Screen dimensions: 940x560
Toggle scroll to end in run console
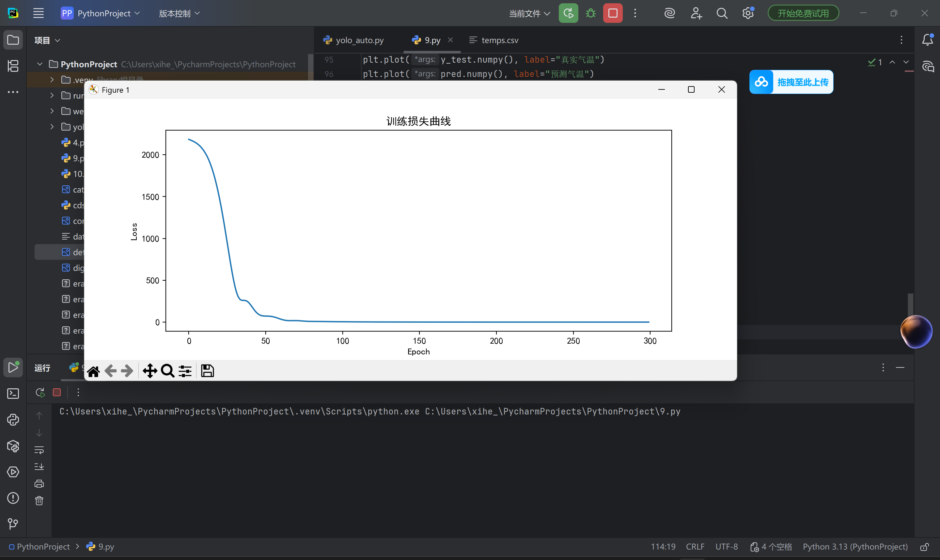click(x=39, y=467)
